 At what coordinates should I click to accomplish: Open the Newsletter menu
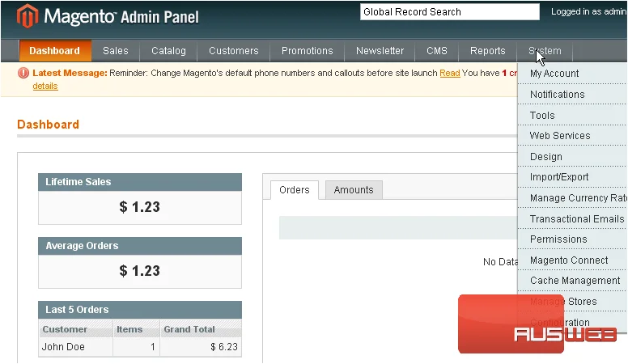380,51
